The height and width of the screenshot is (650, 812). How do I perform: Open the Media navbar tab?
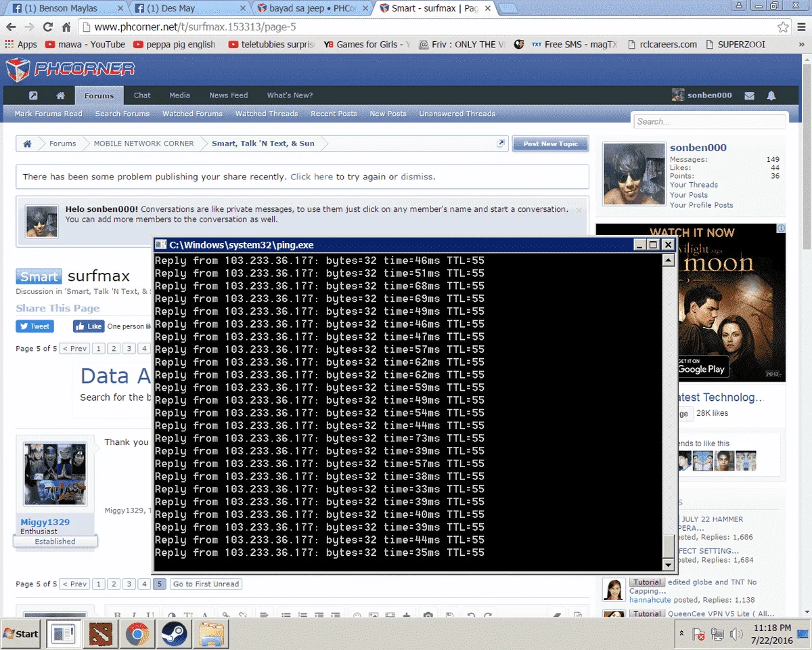(179, 95)
